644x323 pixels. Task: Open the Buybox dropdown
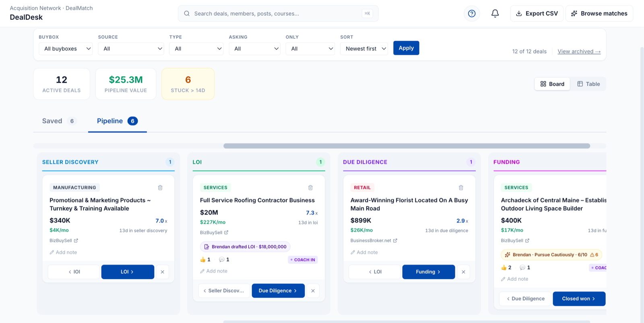click(66, 48)
